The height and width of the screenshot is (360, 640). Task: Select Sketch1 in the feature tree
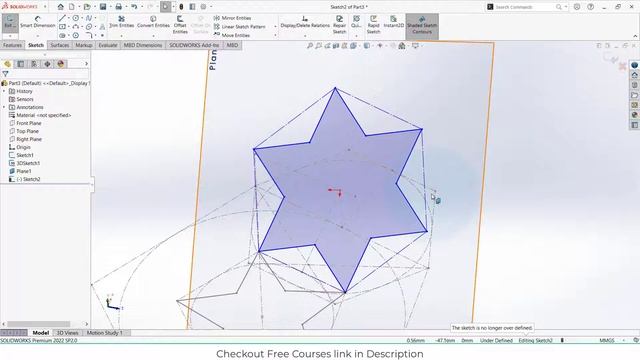pyautogui.click(x=21, y=155)
